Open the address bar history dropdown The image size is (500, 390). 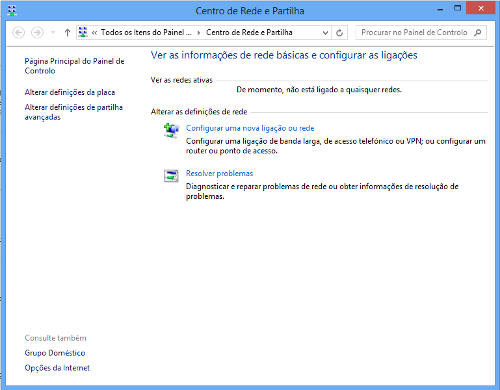click(325, 33)
